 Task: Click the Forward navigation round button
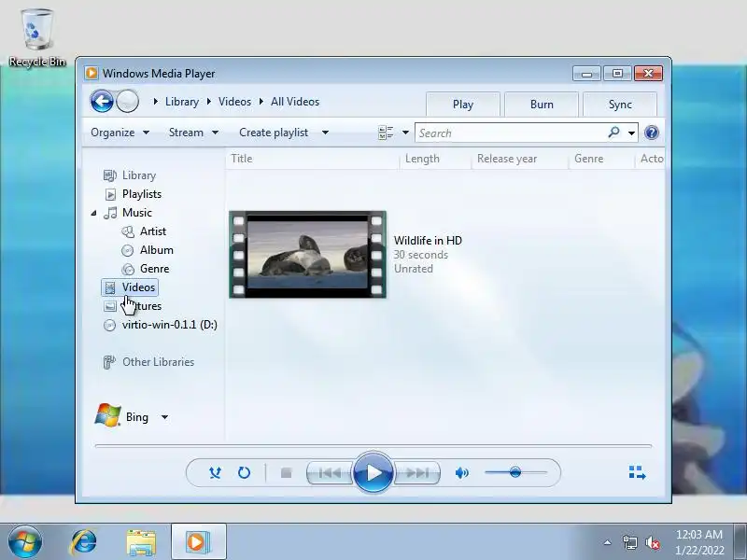tap(127, 102)
